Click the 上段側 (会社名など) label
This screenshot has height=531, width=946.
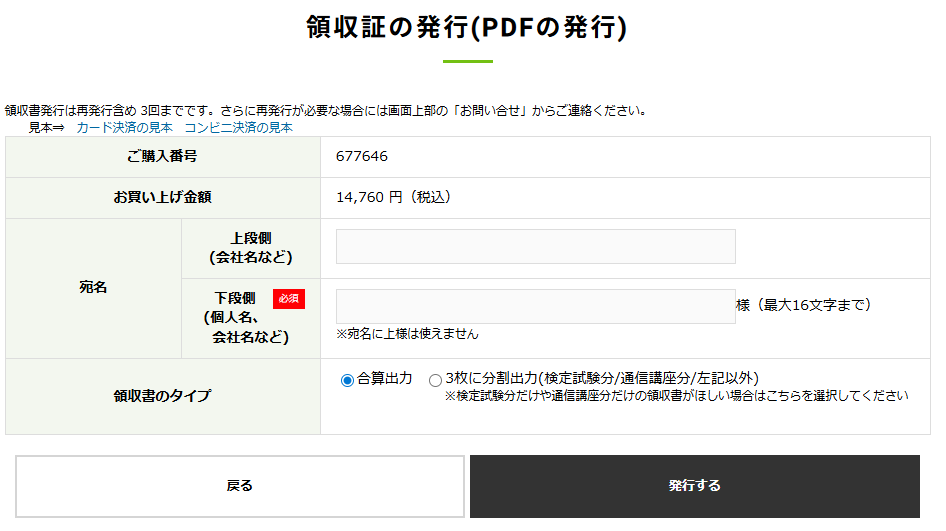[250, 248]
